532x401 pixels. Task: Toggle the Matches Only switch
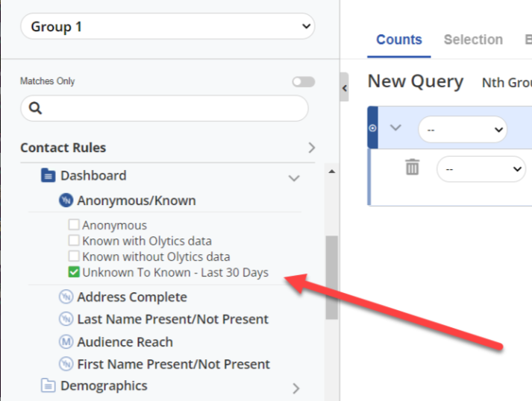tap(303, 81)
